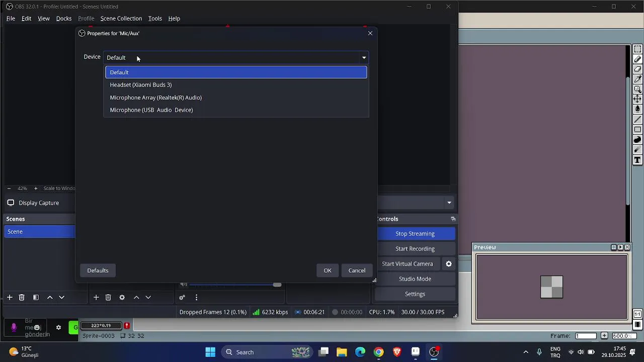This screenshot has height=362, width=644.
Task: Open the File menu in OBS
Action: [11, 19]
